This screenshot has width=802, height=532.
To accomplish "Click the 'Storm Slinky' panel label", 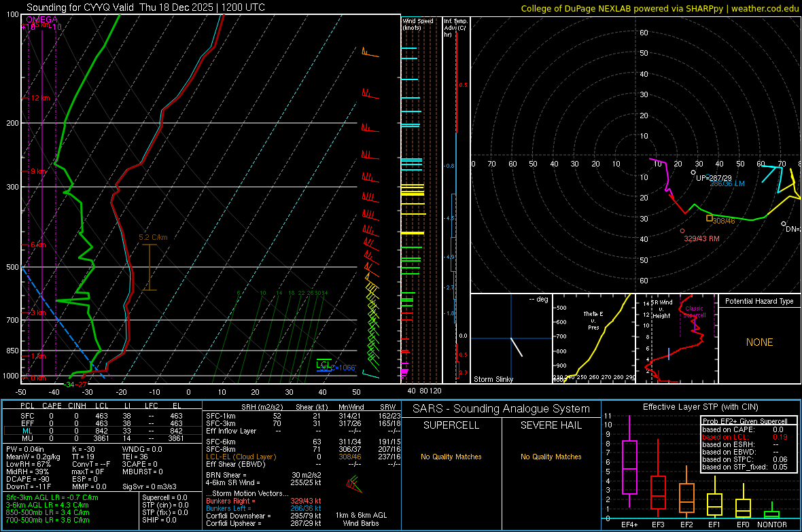I will [493, 379].
